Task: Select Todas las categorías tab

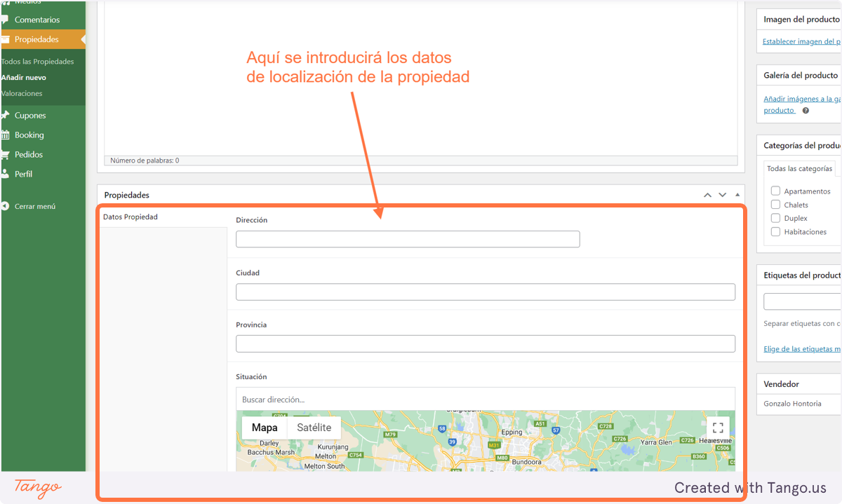Action: 799,169
